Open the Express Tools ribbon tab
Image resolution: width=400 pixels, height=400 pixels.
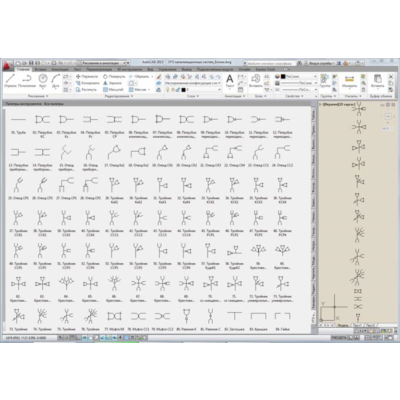pos(265,69)
